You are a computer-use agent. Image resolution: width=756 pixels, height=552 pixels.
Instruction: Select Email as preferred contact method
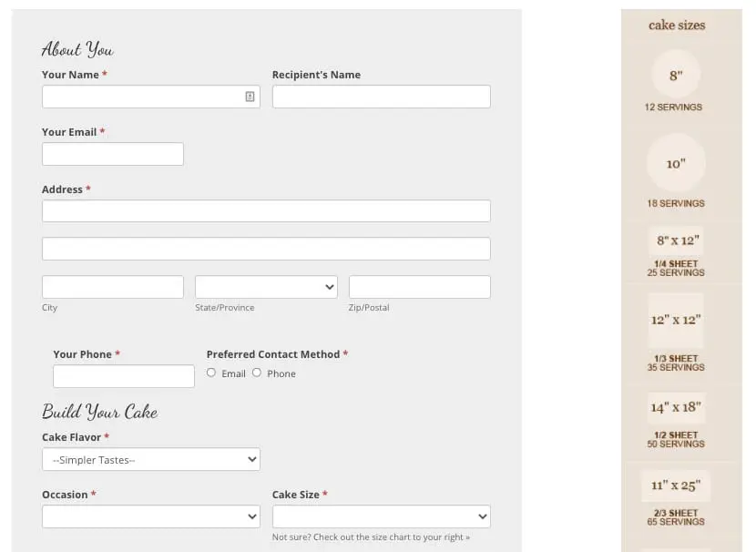(211, 373)
